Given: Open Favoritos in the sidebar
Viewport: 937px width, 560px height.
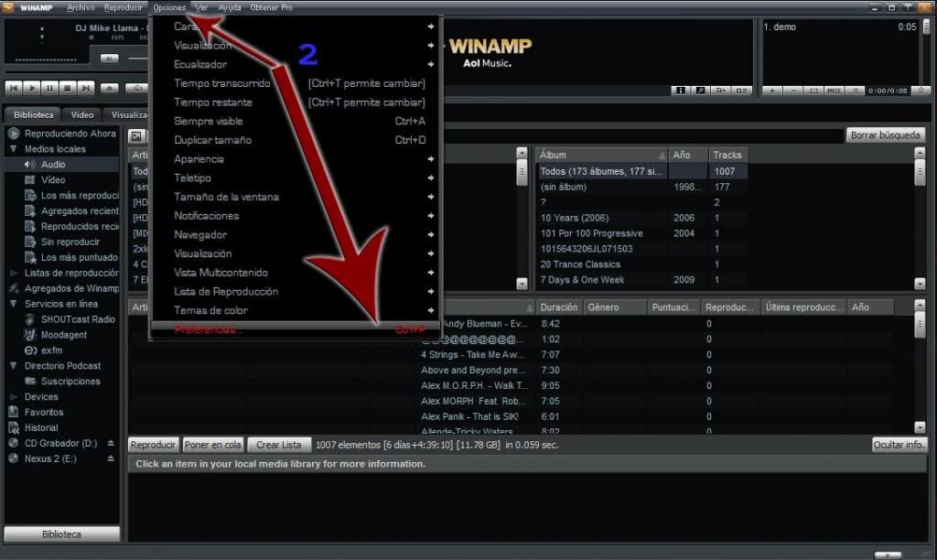Looking at the screenshot, I should click(36, 413).
